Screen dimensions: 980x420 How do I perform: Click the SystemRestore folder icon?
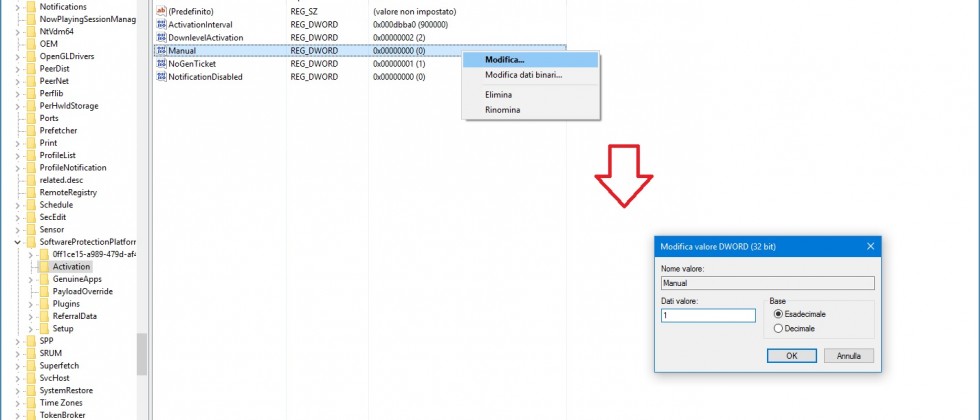click(x=31, y=391)
